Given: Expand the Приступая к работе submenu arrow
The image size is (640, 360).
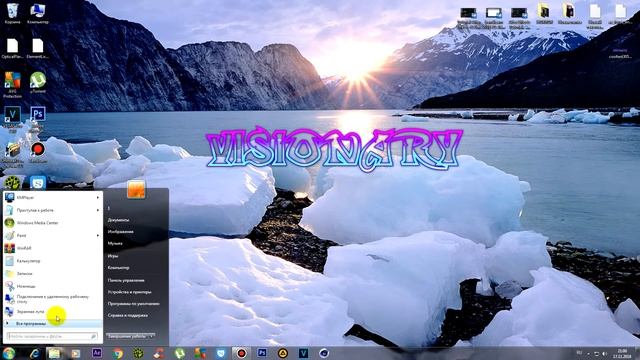Looking at the screenshot, I should [x=98, y=210].
